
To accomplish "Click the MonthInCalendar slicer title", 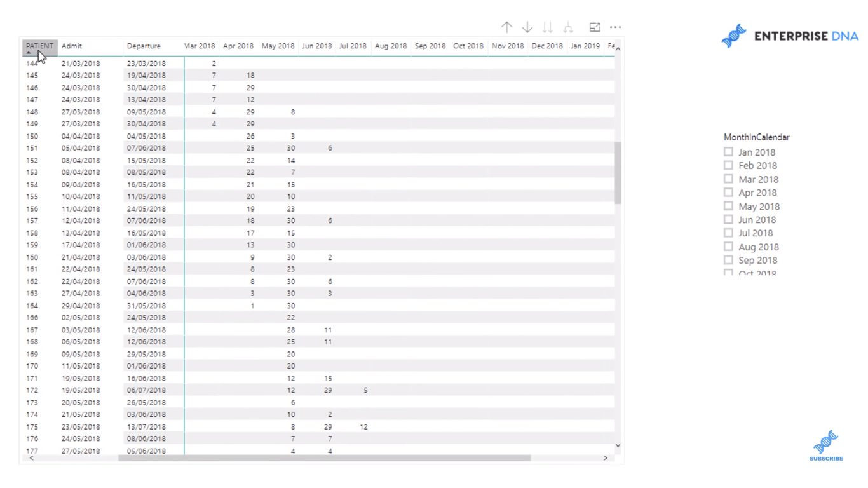I will [x=756, y=137].
